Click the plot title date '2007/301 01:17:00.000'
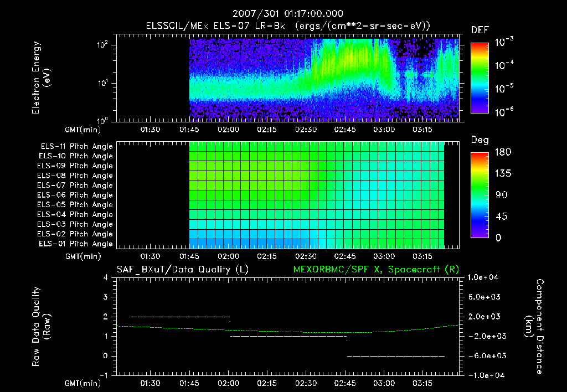The image size is (567, 392). (x=288, y=14)
